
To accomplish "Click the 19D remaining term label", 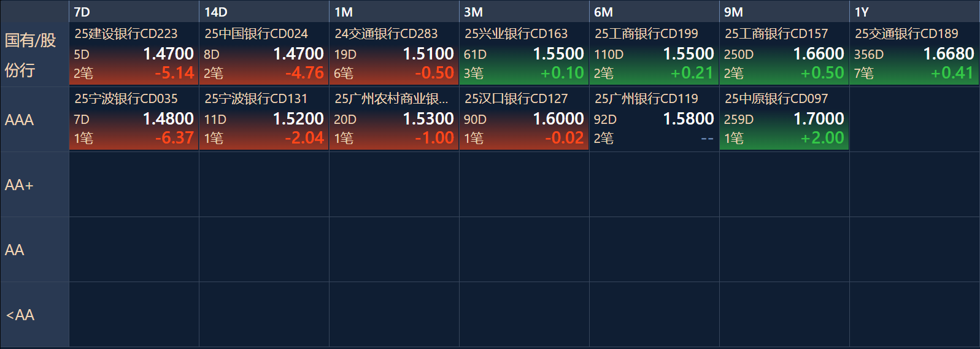I will [x=345, y=55].
